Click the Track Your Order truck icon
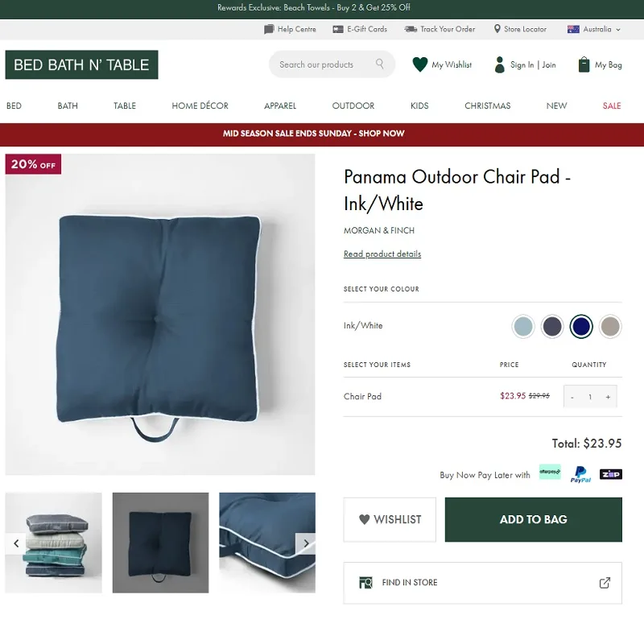This screenshot has height=644, width=644. point(411,29)
